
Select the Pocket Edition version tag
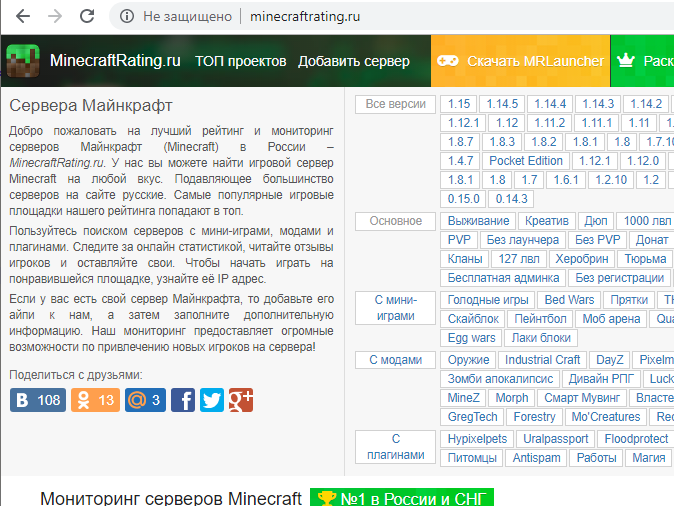pyautogui.click(x=526, y=161)
